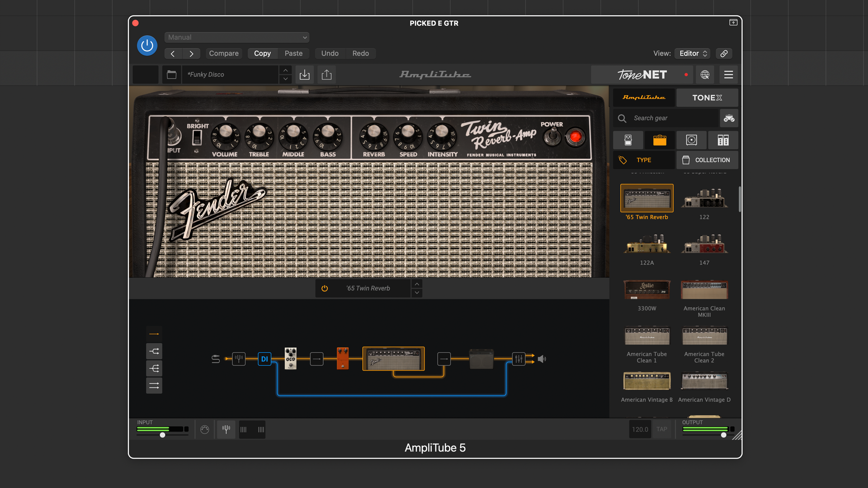Toggle the tuner button in bottom bar

pyautogui.click(x=226, y=429)
